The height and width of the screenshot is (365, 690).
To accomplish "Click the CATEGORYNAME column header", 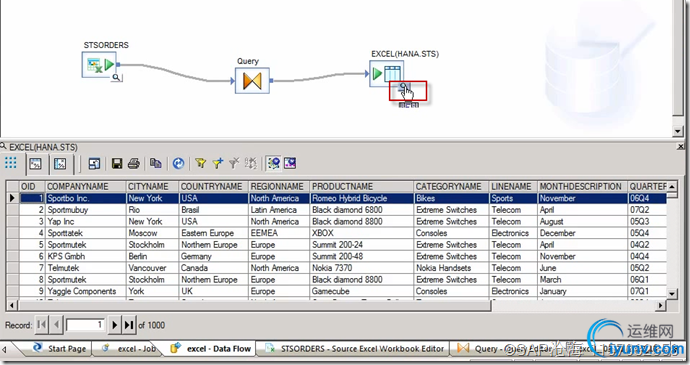I will point(451,187).
